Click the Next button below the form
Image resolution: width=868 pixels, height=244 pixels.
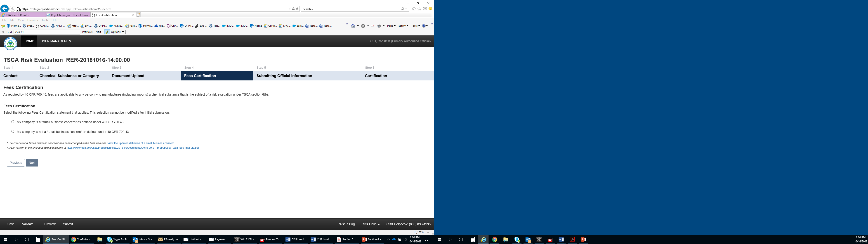tap(32, 163)
